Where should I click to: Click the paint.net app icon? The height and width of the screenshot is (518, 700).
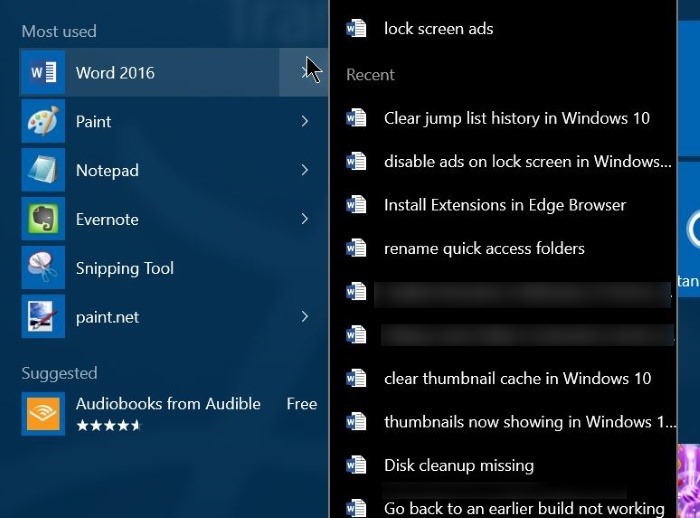43,317
